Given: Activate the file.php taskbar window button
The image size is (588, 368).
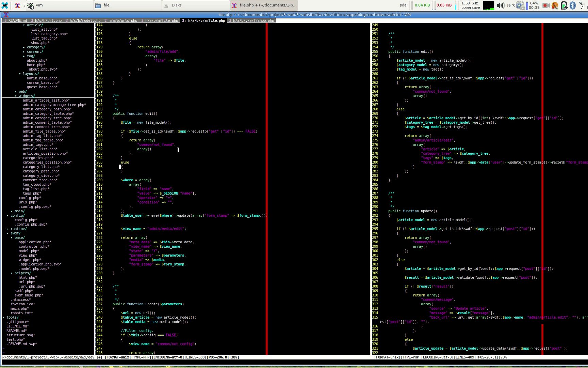Looking at the screenshot, I should pyautogui.click(x=264, y=5).
